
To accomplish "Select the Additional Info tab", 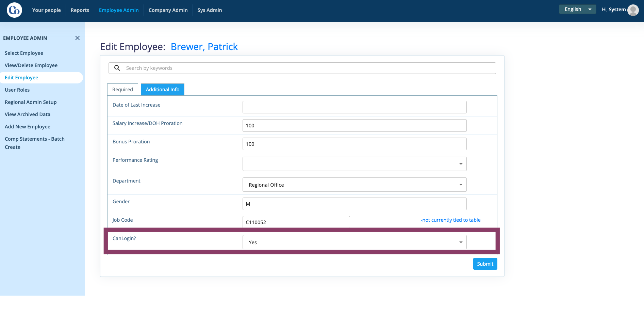I will (163, 90).
